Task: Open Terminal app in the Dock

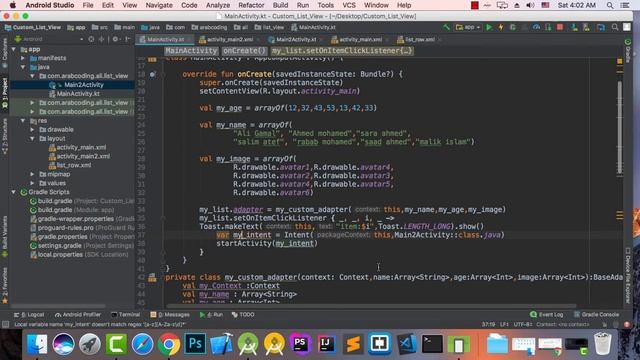Action: [x=432, y=344]
